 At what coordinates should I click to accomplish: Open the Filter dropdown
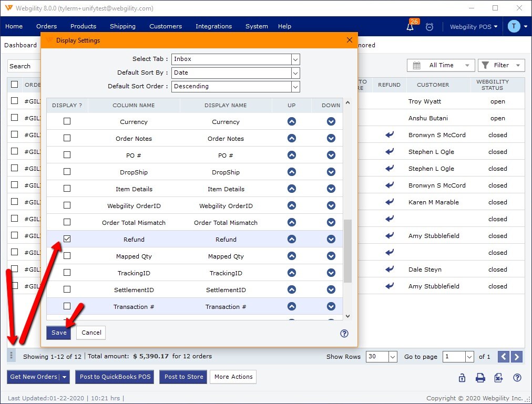point(501,65)
